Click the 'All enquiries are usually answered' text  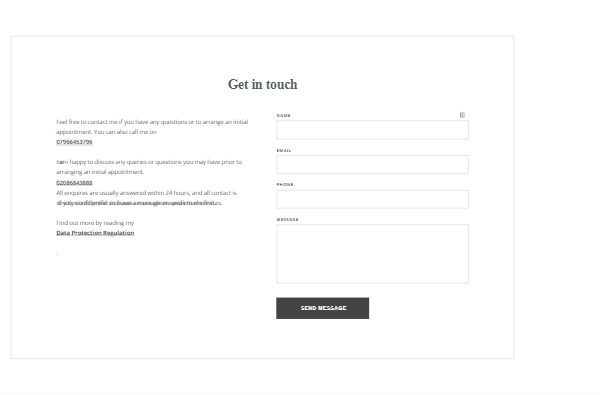pos(147,193)
